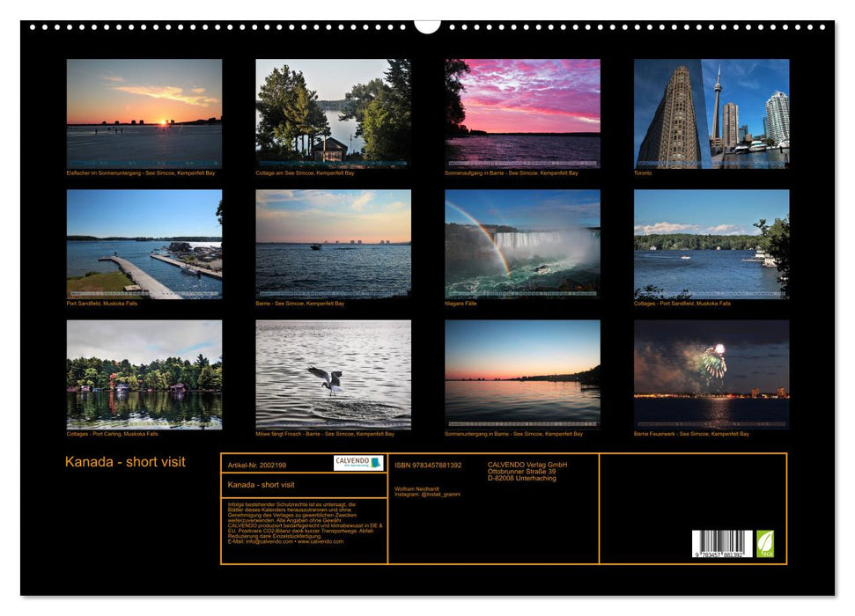The image size is (855, 616).
Task: Click the www.calvendo.com website link
Action: 321,542
